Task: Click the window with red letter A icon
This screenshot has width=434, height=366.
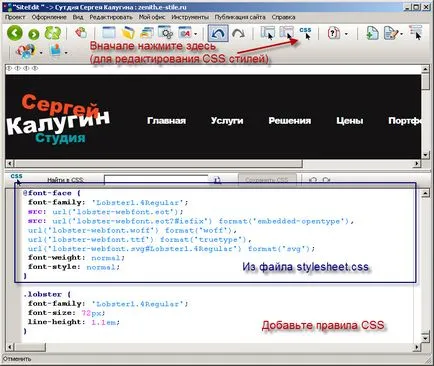Action: pyautogui.click(x=185, y=33)
